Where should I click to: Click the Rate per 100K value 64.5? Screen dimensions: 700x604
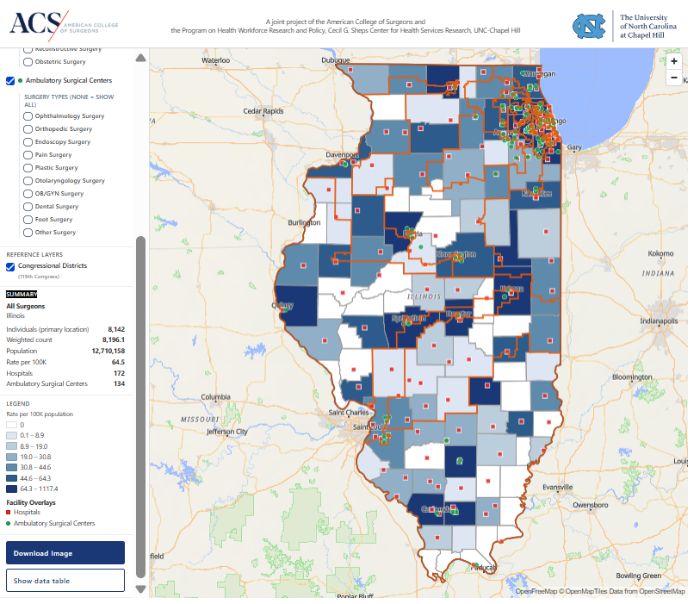pos(118,362)
